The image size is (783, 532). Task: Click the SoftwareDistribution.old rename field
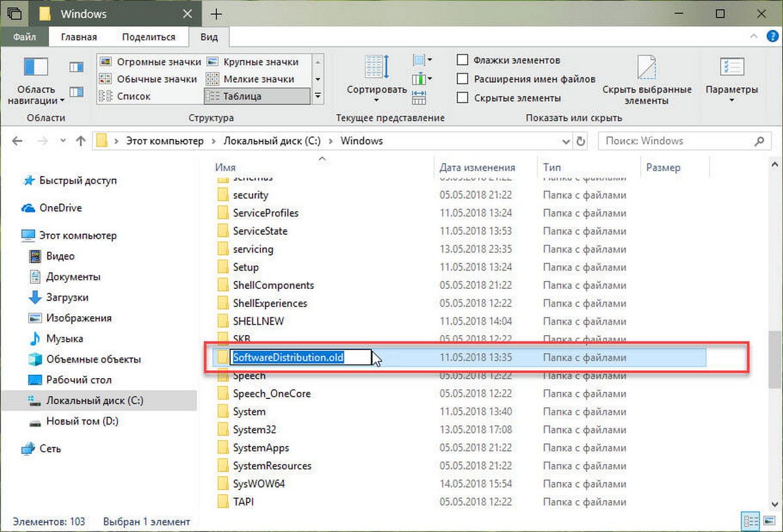(x=301, y=357)
